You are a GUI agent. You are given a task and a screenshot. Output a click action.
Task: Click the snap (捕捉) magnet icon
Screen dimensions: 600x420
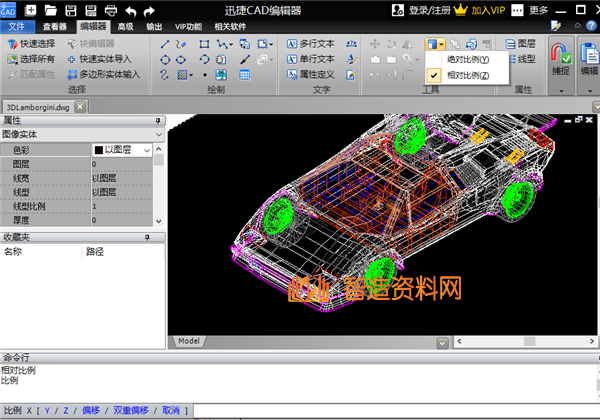(561, 52)
